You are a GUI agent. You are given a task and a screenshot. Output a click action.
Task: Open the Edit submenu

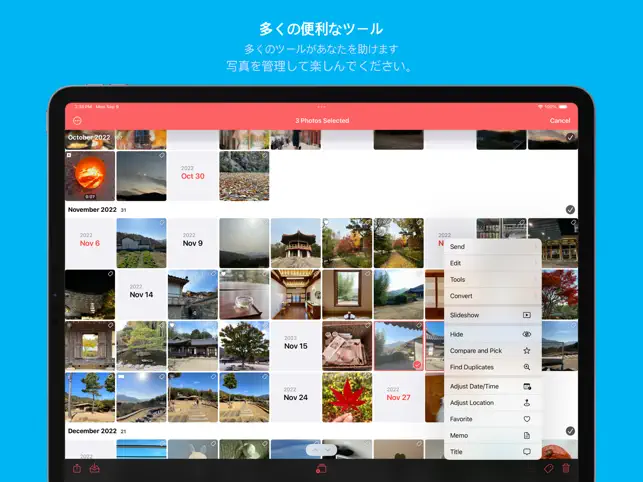pos(493,263)
